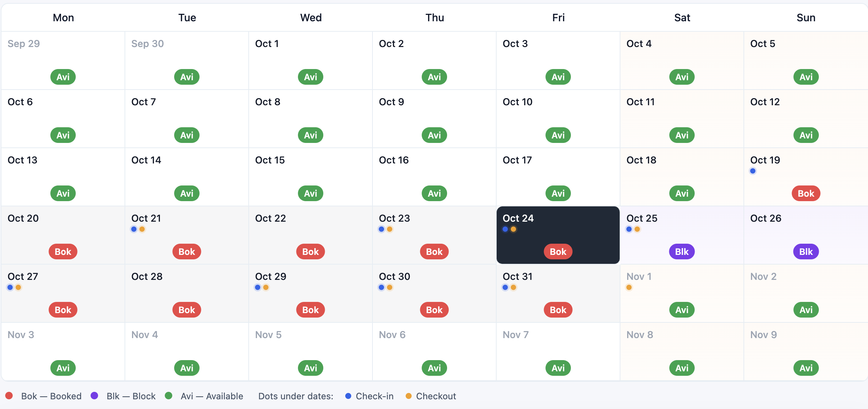Click the checkout dot under Nov 1

click(629, 287)
